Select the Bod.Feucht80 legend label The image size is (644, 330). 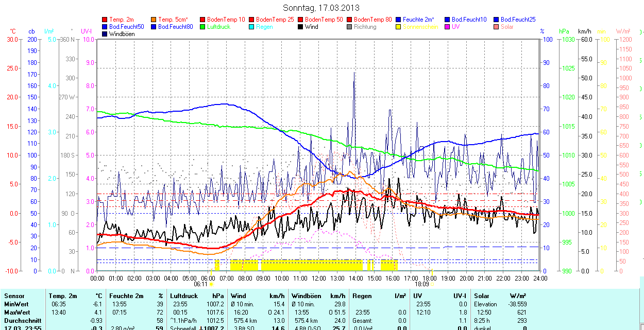coord(175,27)
